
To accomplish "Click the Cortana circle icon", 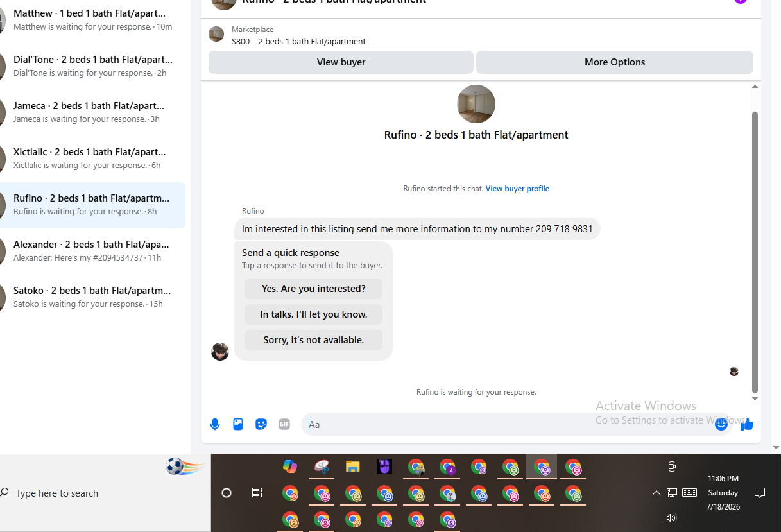I will pyautogui.click(x=227, y=493).
